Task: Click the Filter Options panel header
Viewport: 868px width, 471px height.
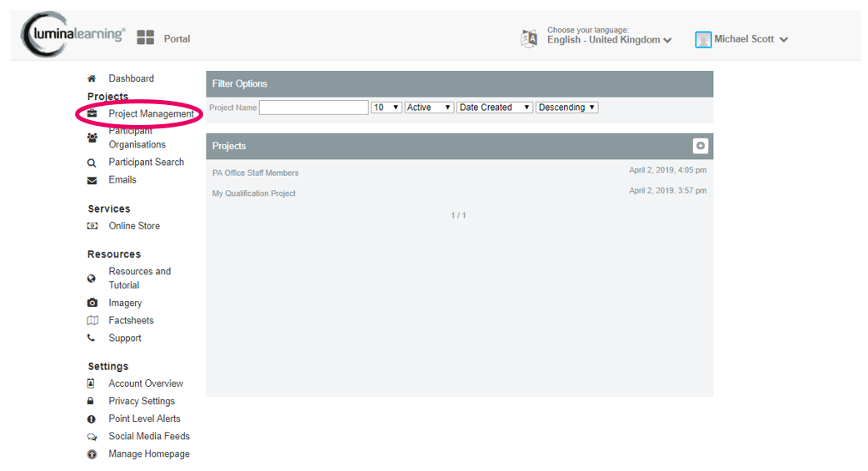Action: [x=460, y=83]
